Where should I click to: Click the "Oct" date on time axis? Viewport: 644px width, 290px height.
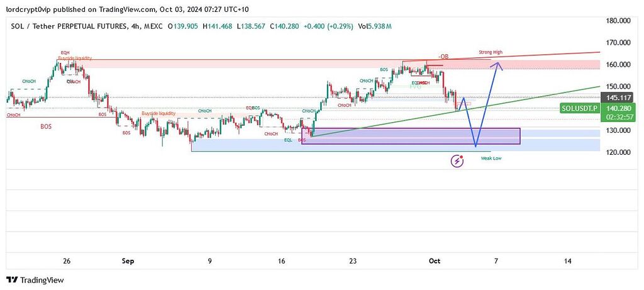point(432,260)
